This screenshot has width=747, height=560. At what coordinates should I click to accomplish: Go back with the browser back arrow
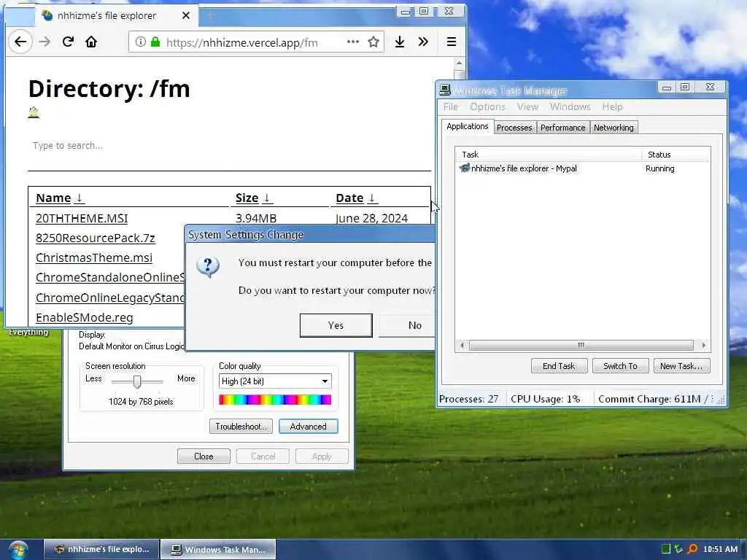point(20,42)
